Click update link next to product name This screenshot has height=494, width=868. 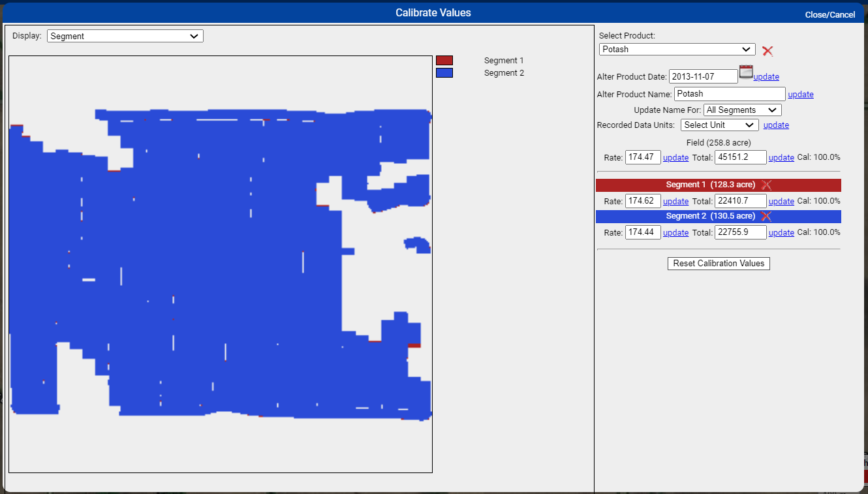pos(801,95)
